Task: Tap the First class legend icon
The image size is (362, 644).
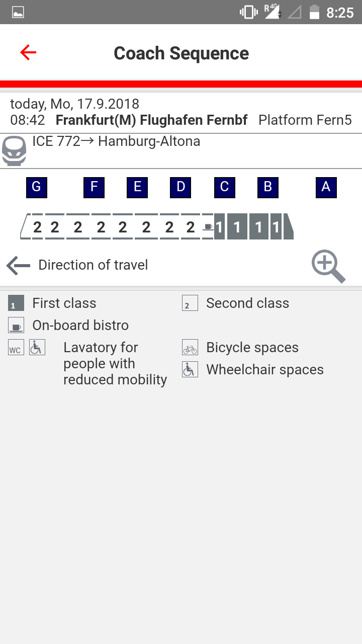Action: click(x=16, y=303)
